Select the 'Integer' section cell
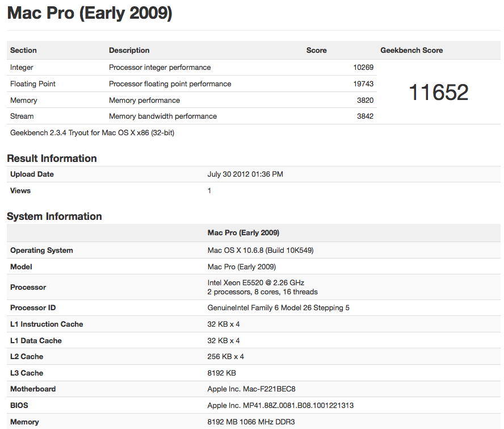Image resolution: width=504 pixels, height=429 pixels. pyautogui.click(x=22, y=67)
